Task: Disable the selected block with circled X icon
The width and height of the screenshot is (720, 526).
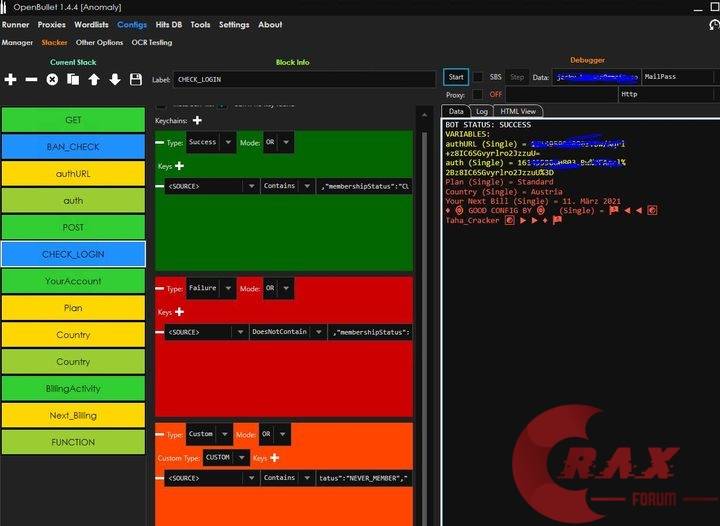Action: pos(52,79)
